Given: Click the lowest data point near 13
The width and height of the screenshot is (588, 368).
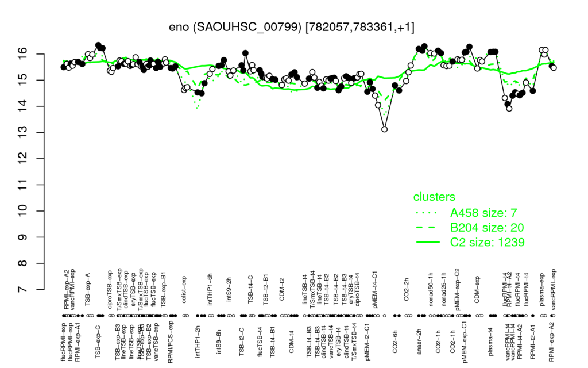Looking at the screenshot, I should click(x=384, y=129).
